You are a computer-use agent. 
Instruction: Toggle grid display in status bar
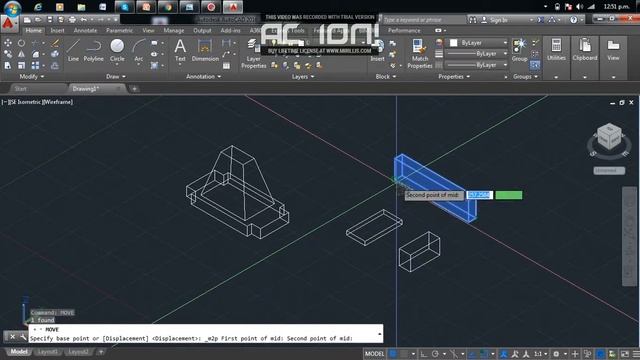click(x=393, y=354)
